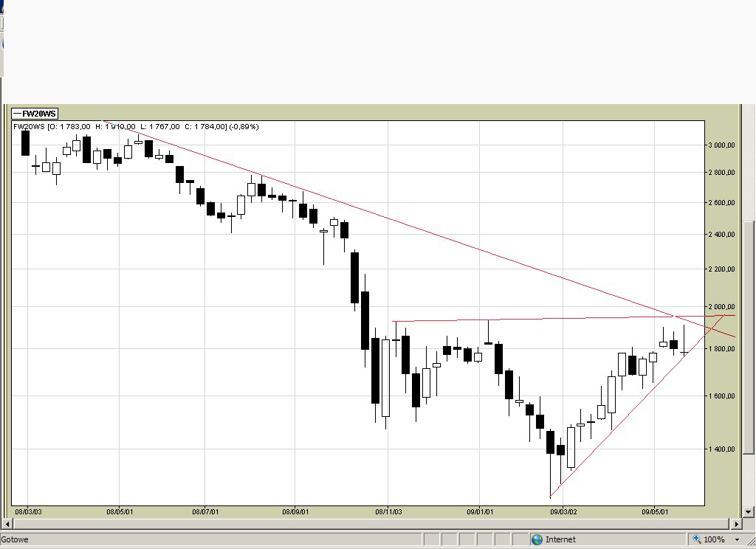Viewport: 756px width, 549px height.
Task: Click the 08/09/01 date axis label
Action: click(295, 511)
